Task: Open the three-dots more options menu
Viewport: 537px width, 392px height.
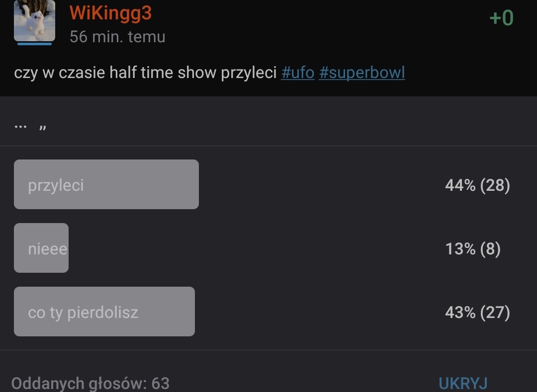Action: (20, 127)
